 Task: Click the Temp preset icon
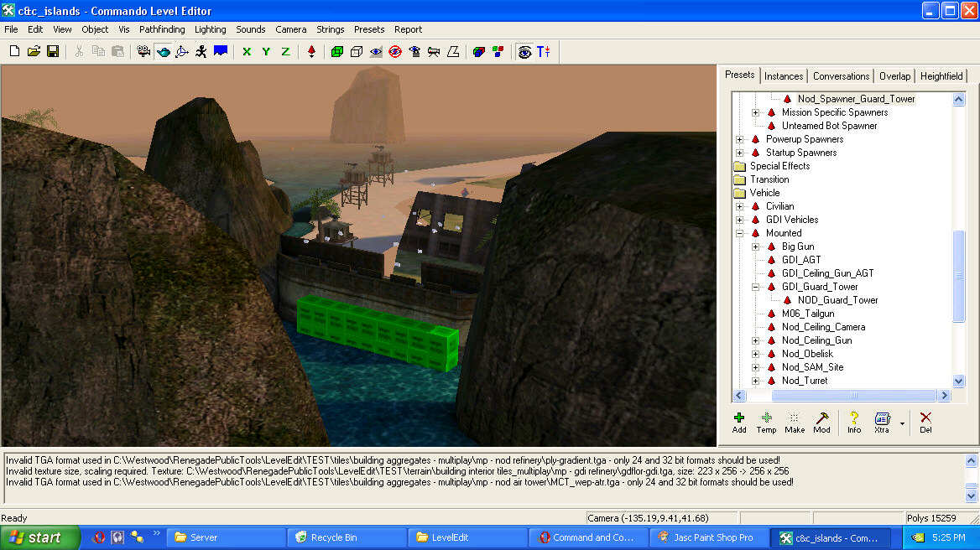coord(766,422)
